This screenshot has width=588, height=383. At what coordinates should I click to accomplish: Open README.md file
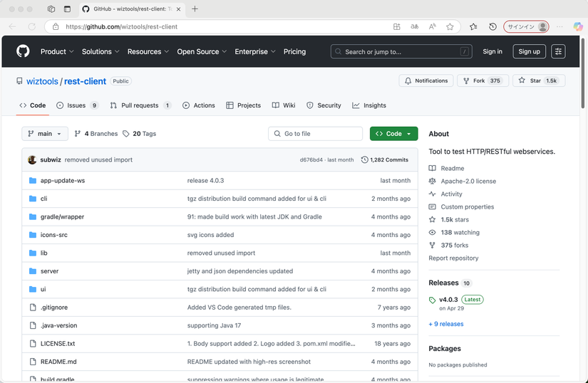pos(58,362)
